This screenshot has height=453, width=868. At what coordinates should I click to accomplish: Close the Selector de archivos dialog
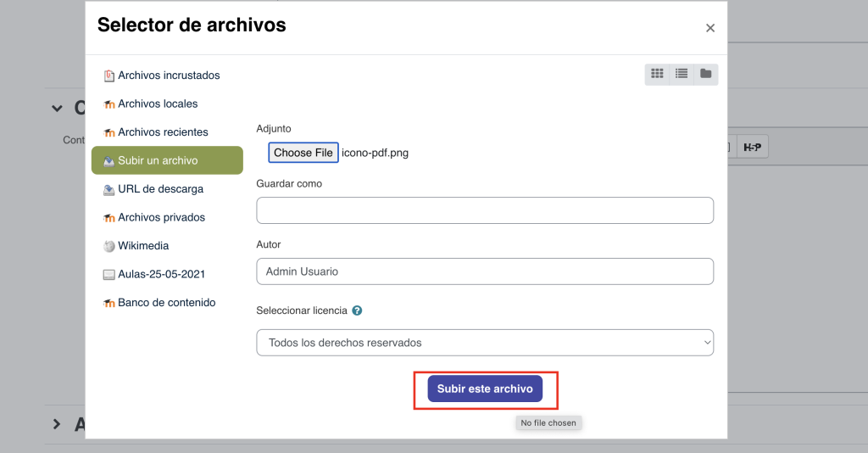point(710,28)
